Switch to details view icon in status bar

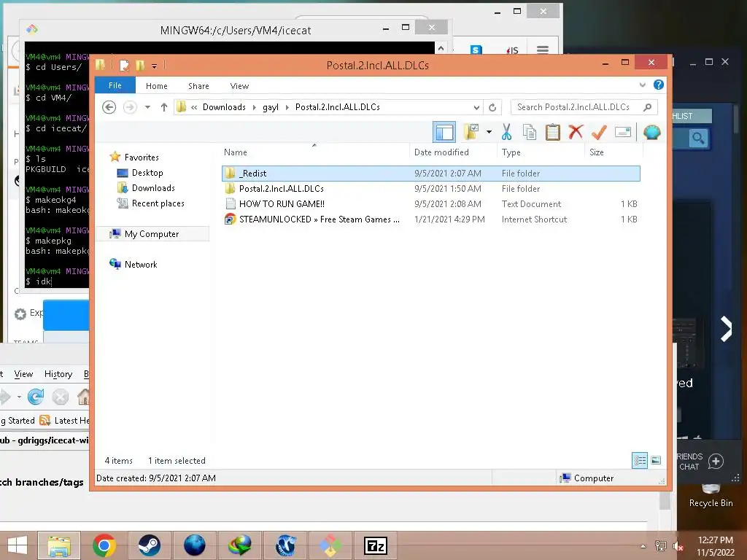pos(639,461)
